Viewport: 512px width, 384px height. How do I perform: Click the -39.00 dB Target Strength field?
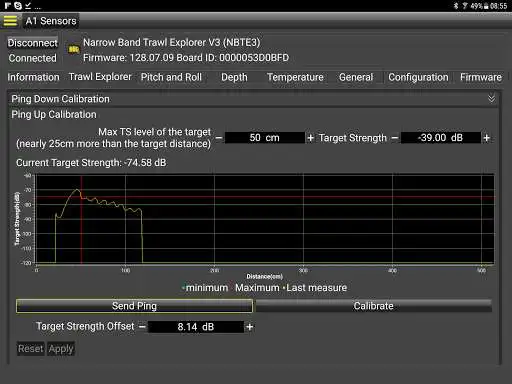[441, 138]
